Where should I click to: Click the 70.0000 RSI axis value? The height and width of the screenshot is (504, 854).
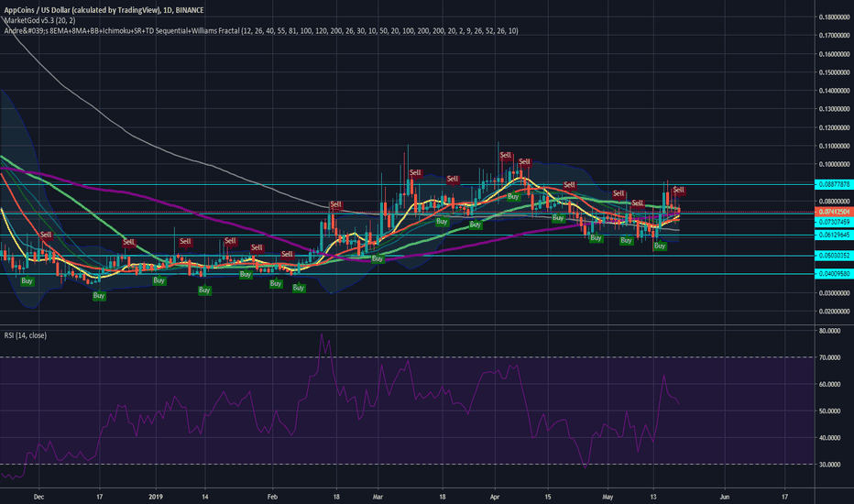point(829,358)
